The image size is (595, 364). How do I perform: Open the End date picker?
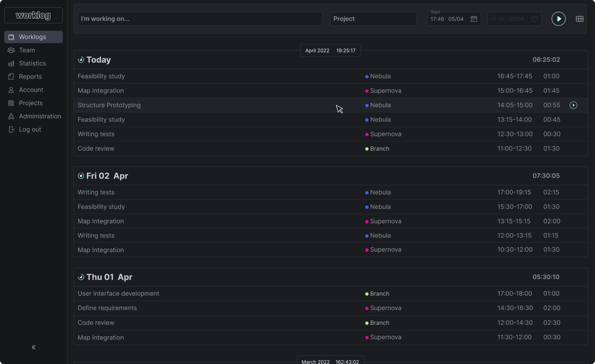(x=534, y=19)
